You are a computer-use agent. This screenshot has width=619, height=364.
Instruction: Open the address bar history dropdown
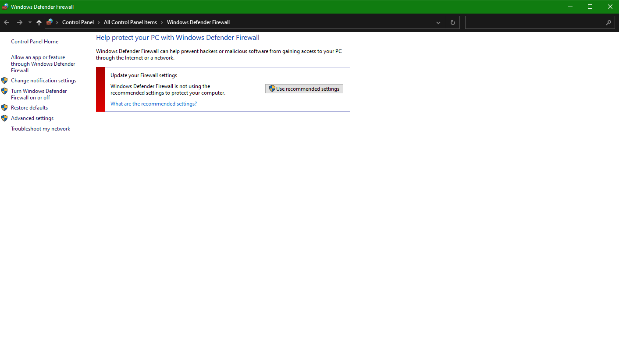coord(438,22)
